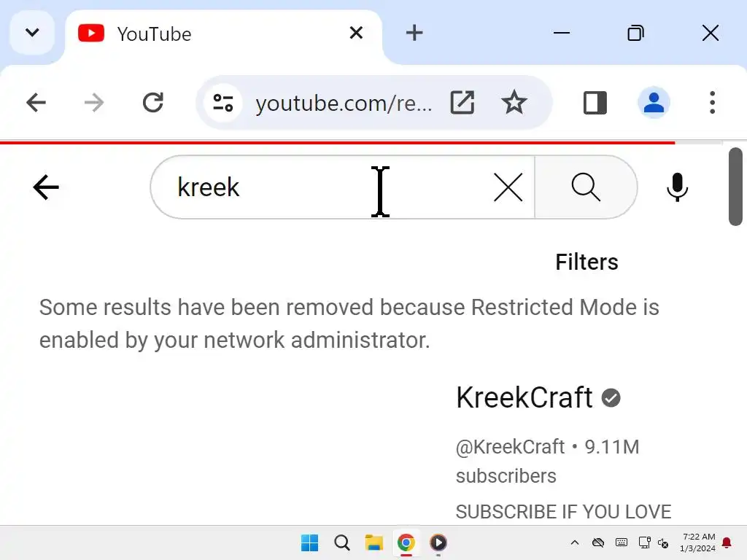Bookmark this page with the star icon

click(514, 103)
